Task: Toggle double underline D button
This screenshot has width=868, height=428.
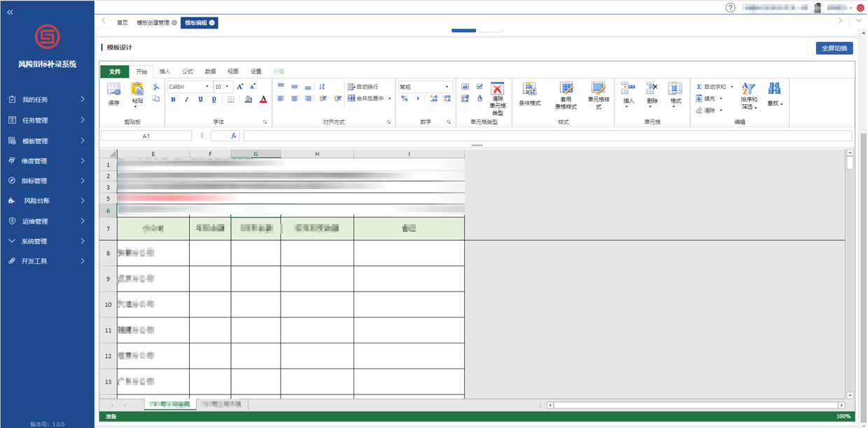Action: click(x=214, y=99)
